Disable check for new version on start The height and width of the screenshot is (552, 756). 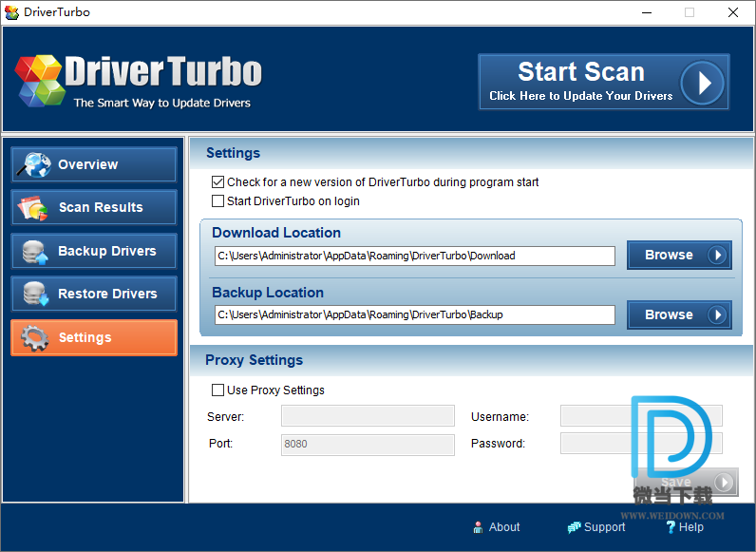tap(217, 181)
